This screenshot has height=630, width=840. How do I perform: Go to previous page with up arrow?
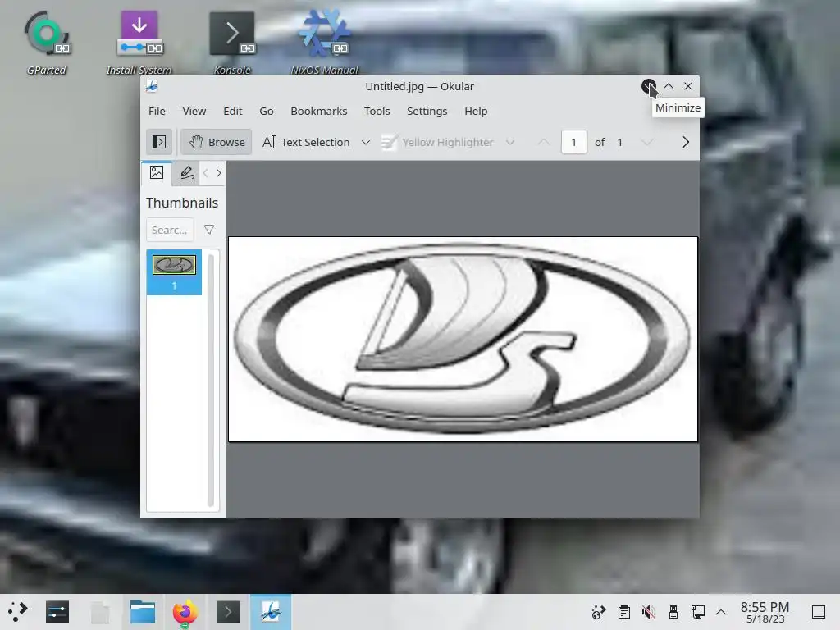coord(543,142)
